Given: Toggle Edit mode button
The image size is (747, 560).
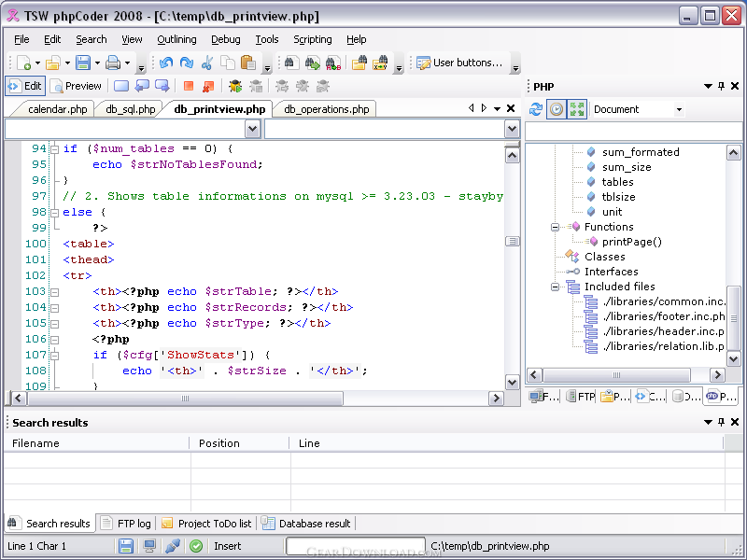Looking at the screenshot, I should coord(25,86).
